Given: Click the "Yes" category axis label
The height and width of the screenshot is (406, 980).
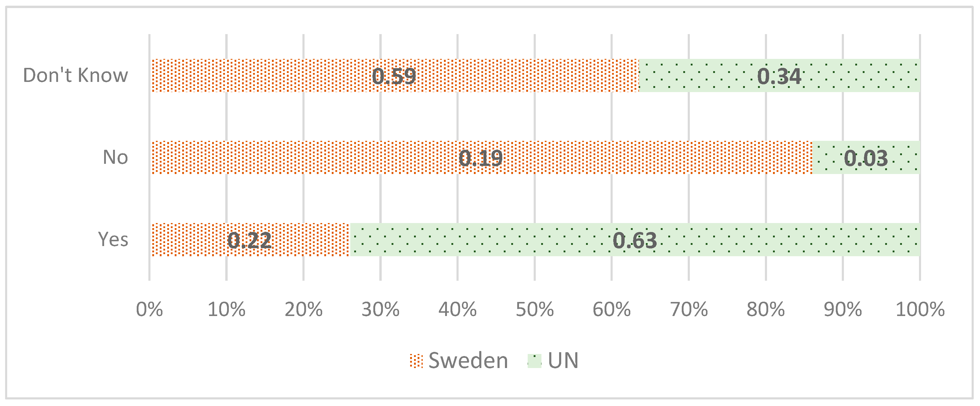Looking at the screenshot, I should [x=113, y=239].
